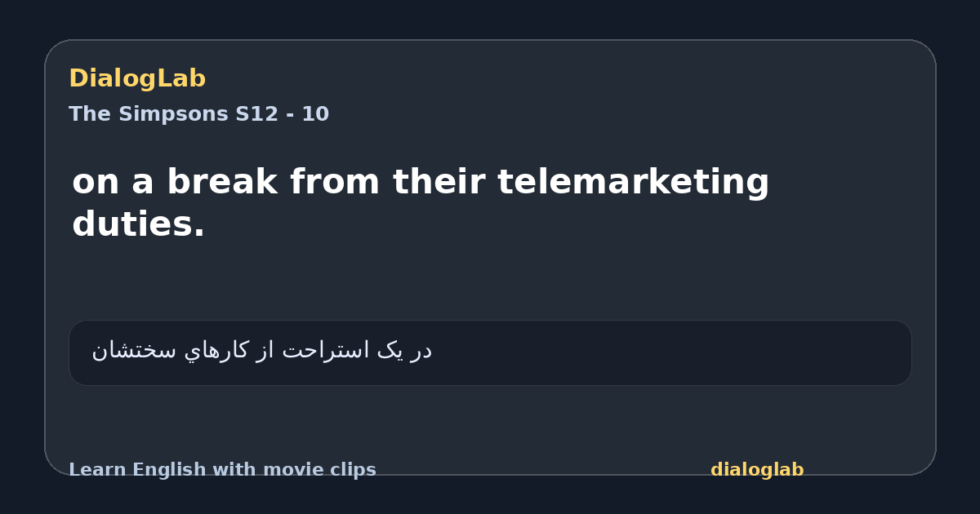Tap the Persian word "در"

(421, 351)
